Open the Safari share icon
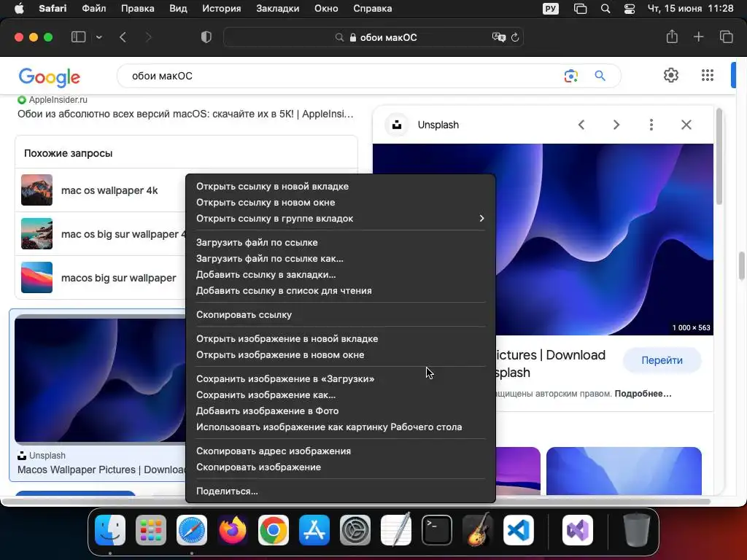Screen dimensions: 747x560 pos(672,36)
